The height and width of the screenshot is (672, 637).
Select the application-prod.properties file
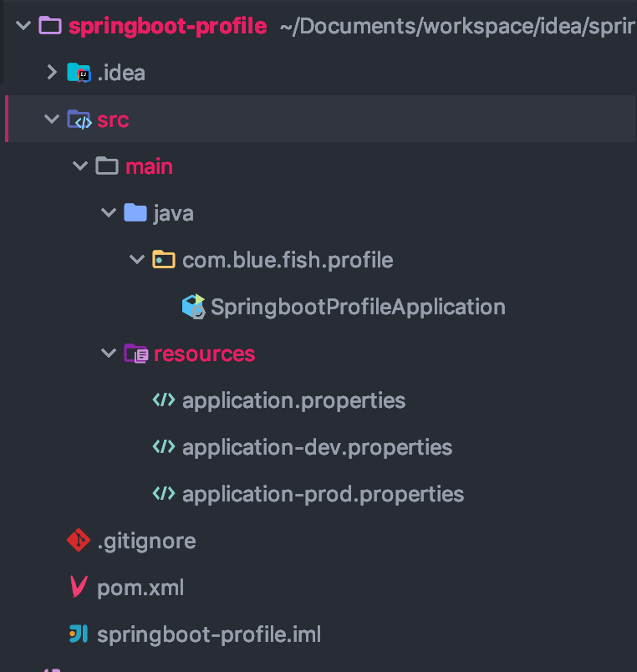point(323,494)
